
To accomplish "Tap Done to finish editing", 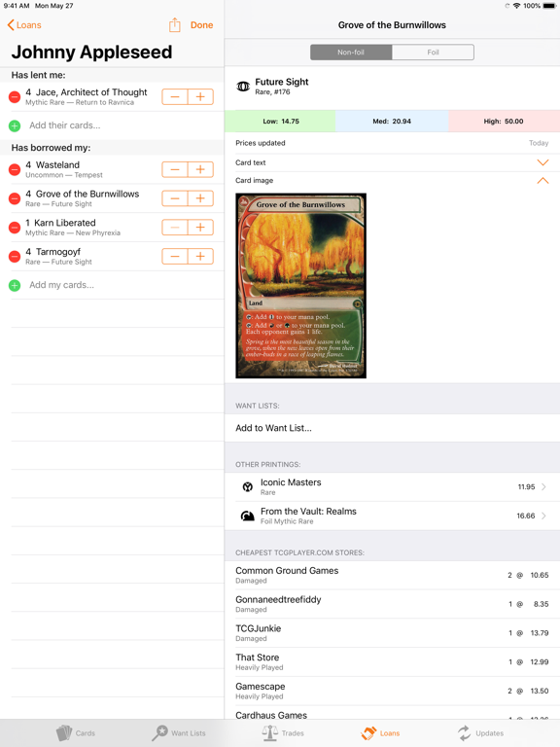I will pyautogui.click(x=201, y=25).
